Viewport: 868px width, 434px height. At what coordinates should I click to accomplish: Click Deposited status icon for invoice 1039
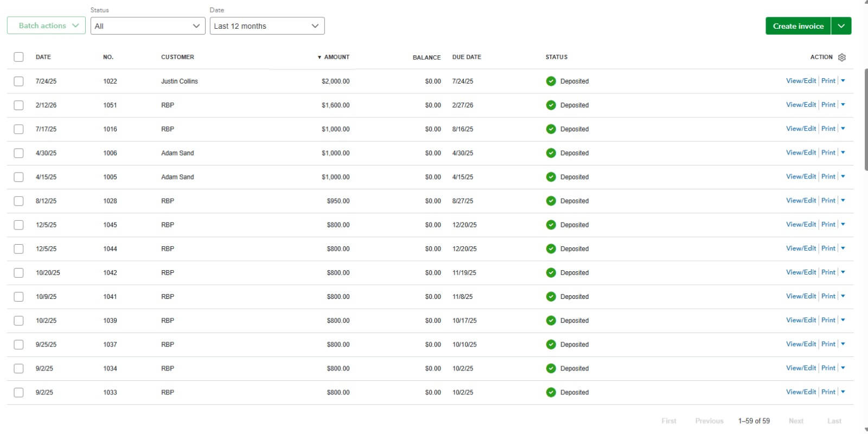click(x=551, y=320)
